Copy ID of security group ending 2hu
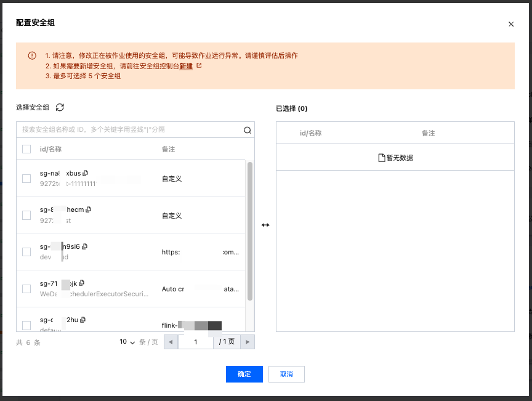The height and width of the screenshot is (401, 532). click(x=83, y=320)
